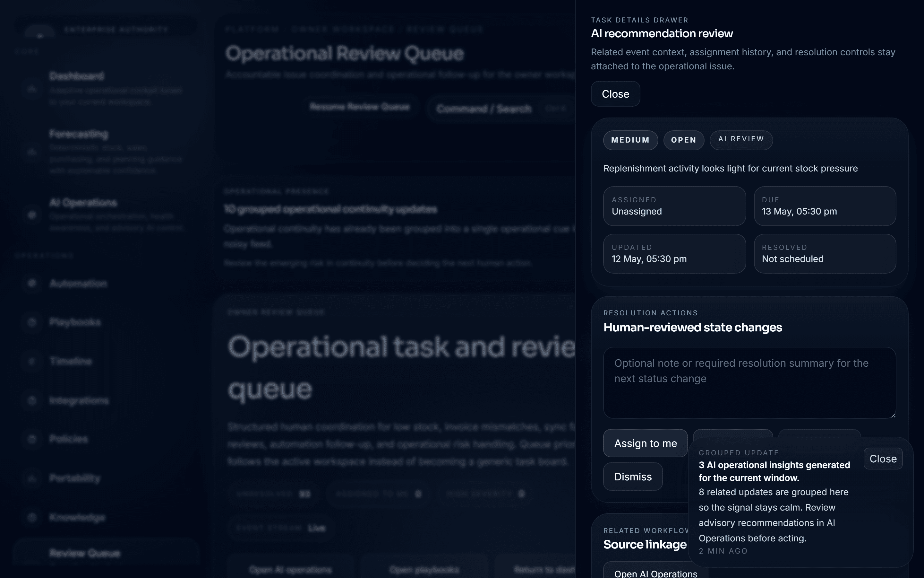Click 'Human-reviewed state changes' heading

[x=692, y=327]
